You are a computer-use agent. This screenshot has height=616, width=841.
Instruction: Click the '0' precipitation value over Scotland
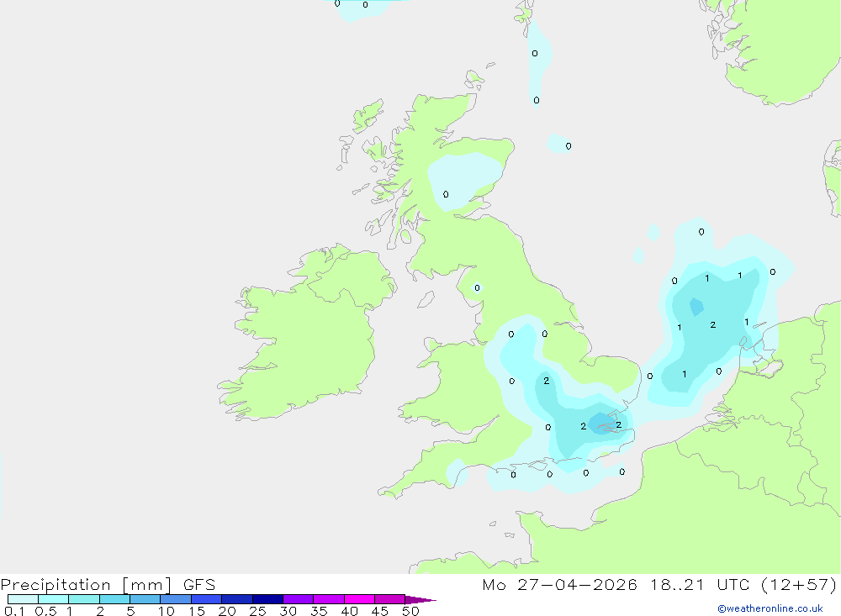pos(446,194)
